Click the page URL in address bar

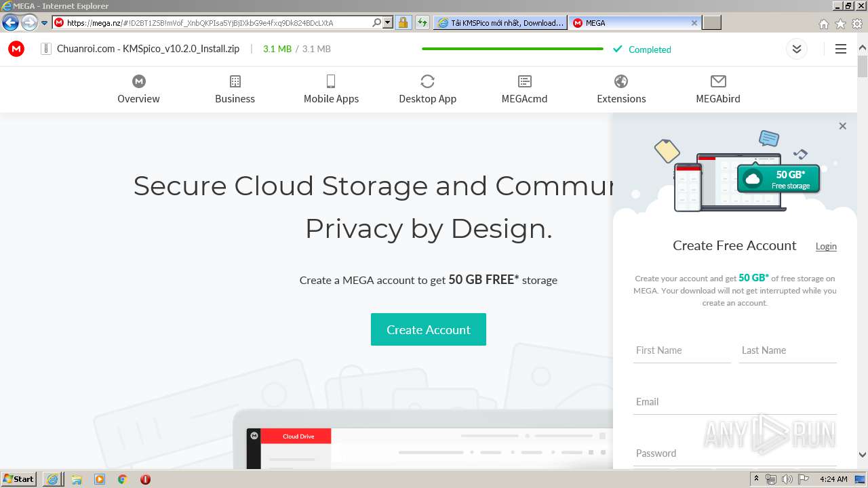coord(200,22)
